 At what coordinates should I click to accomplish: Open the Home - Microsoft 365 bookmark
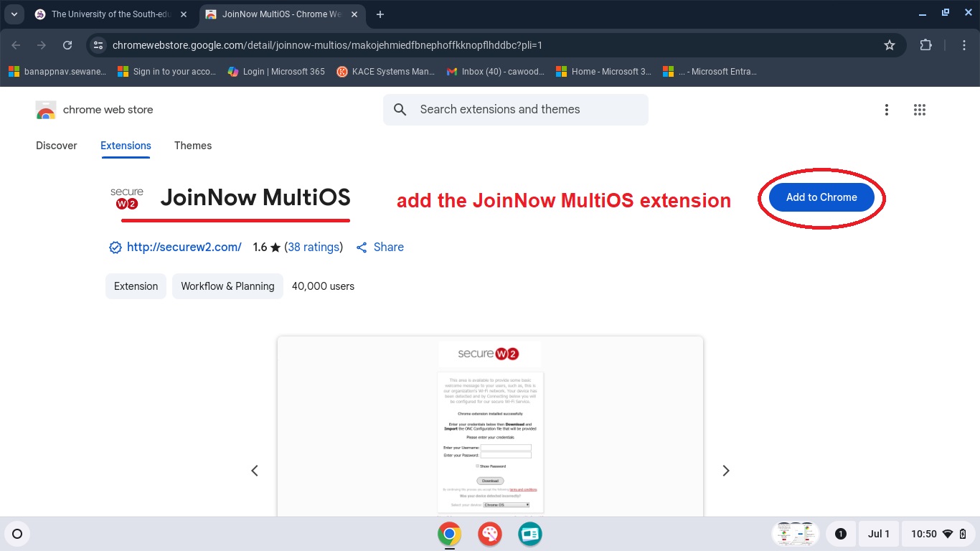click(x=605, y=72)
